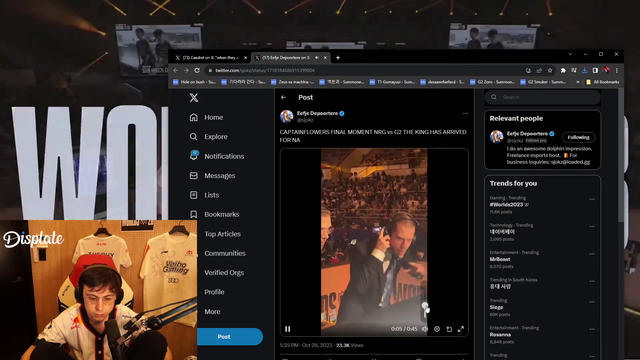Toggle the video mute speaker icon

pos(425,329)
